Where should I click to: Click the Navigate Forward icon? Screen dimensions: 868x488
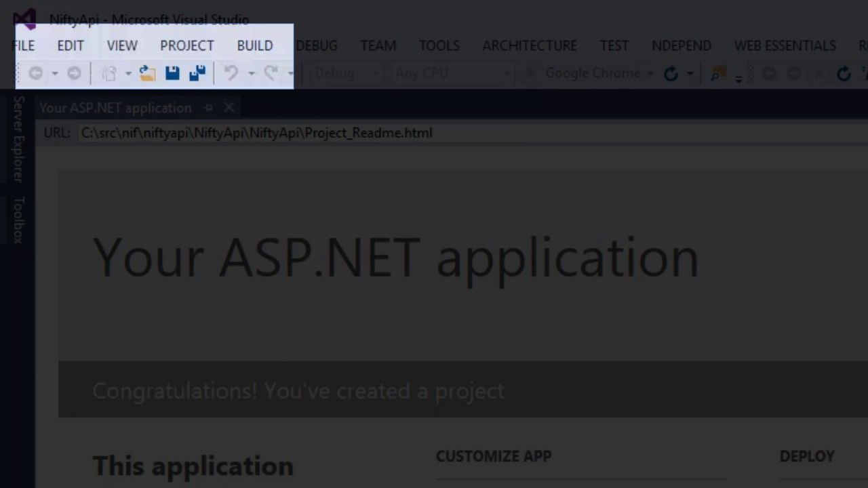pos(74,73)
